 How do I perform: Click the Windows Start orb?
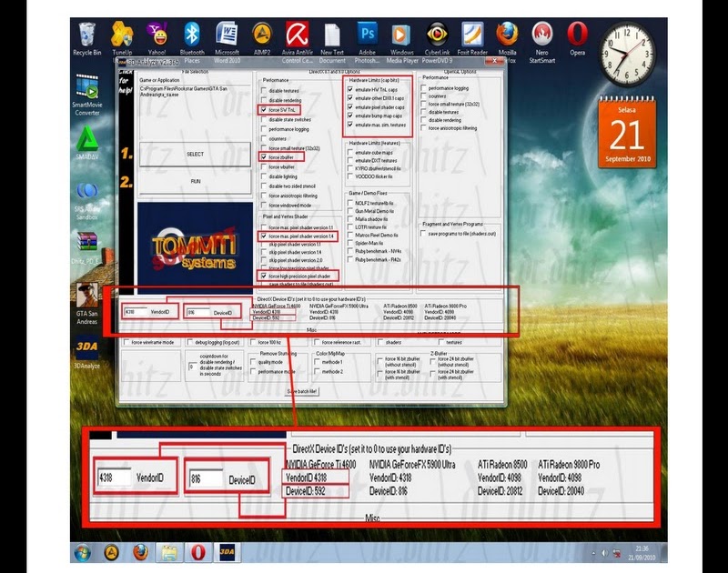(x=83, y=553)
